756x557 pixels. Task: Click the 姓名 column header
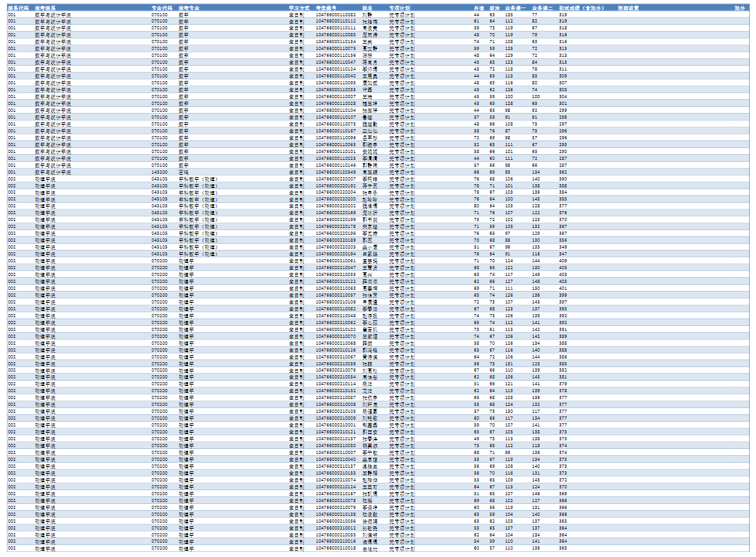[367, 8]
